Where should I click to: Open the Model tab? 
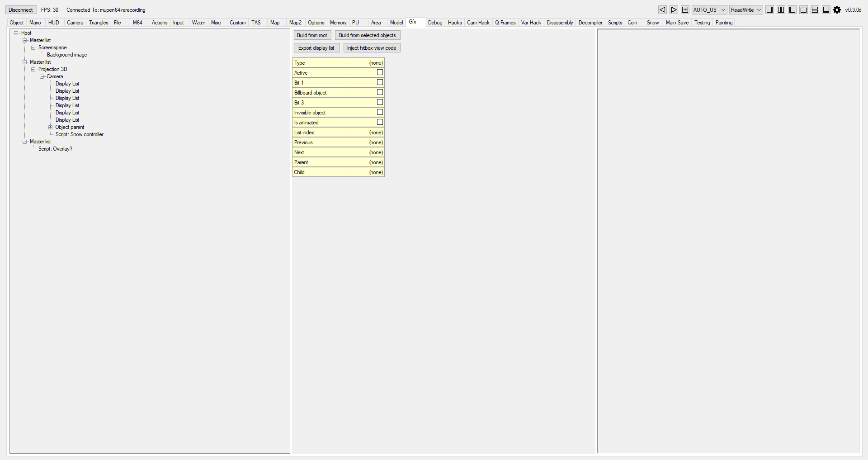(396, 23)
